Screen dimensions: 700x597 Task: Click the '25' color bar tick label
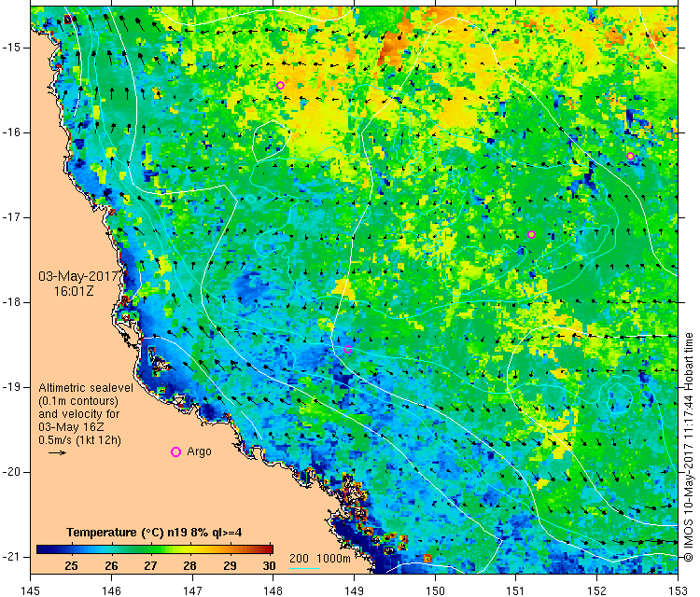[72, 566]
